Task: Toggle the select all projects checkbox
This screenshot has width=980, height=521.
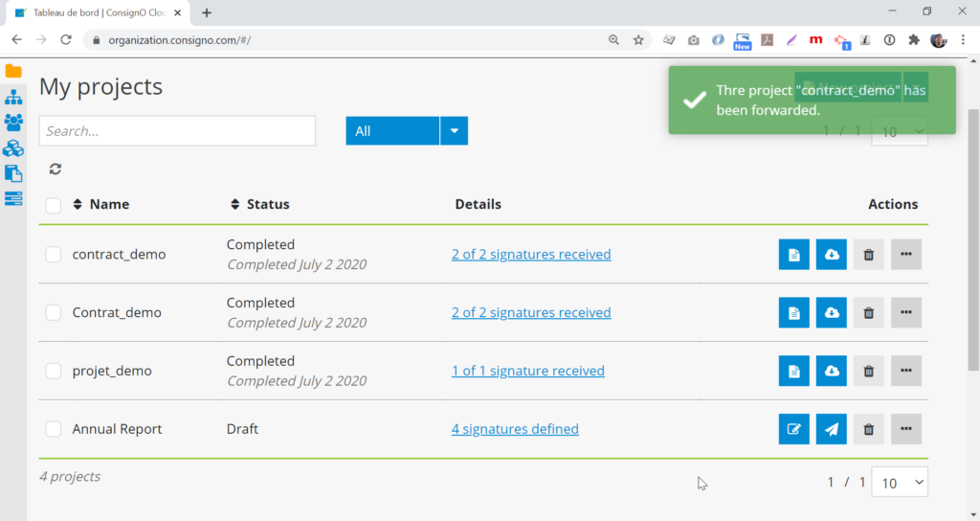Action: click(54, 205)
